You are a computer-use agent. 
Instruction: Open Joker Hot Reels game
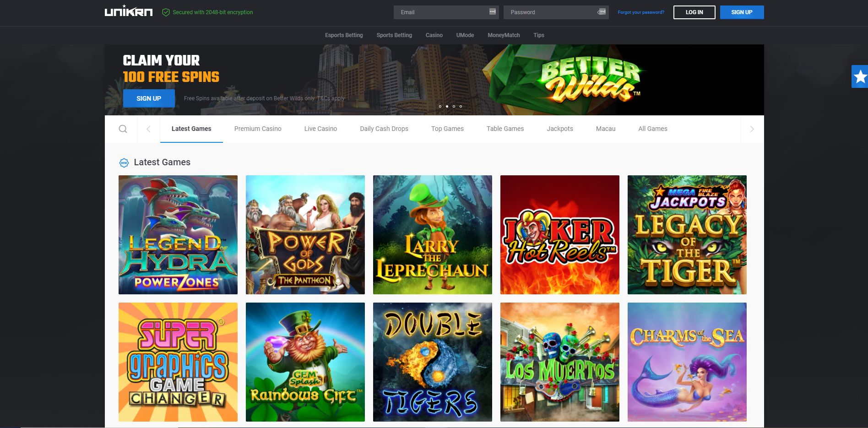coord(560,235)
